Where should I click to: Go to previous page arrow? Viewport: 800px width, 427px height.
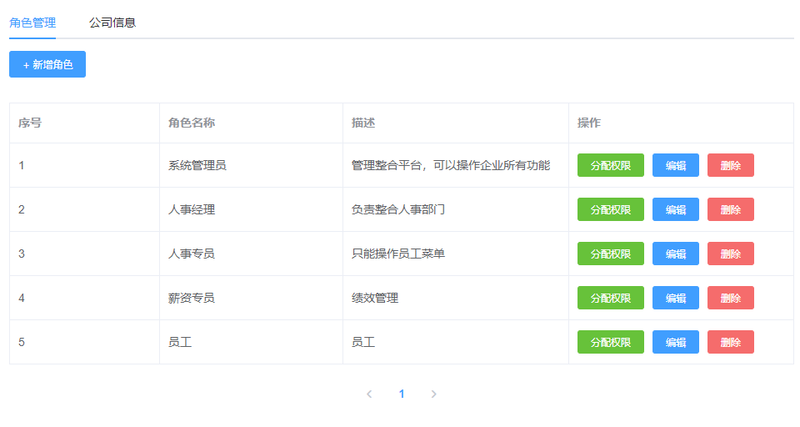[x=369, y=394]
